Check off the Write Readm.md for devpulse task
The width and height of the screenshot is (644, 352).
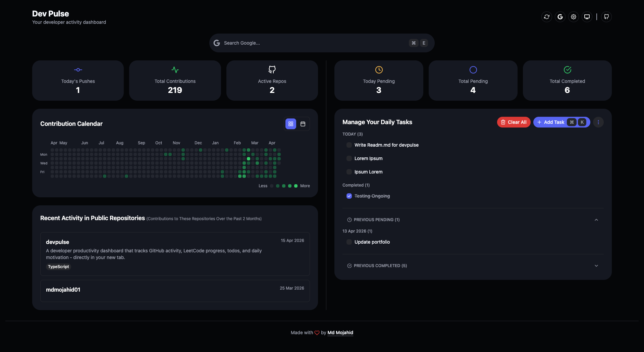(x=349, y=145)
